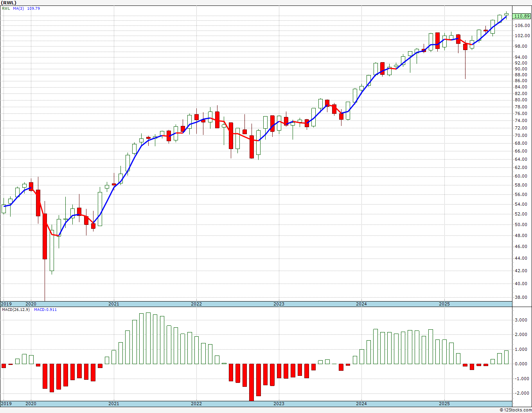
Task: Select the 2020 marker on the MACD panel timeline
Action: point(31,404)
